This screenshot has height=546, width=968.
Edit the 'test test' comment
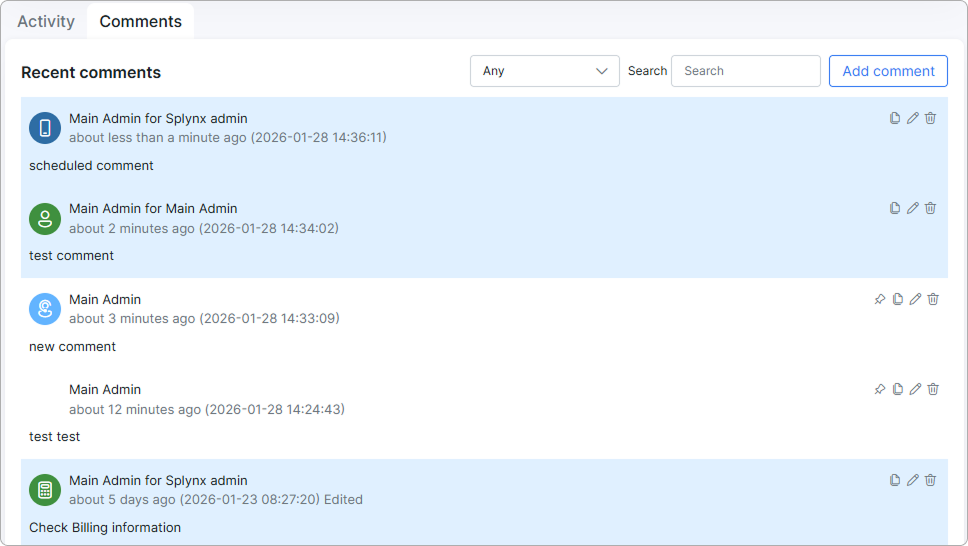click(x=916, y=389)
